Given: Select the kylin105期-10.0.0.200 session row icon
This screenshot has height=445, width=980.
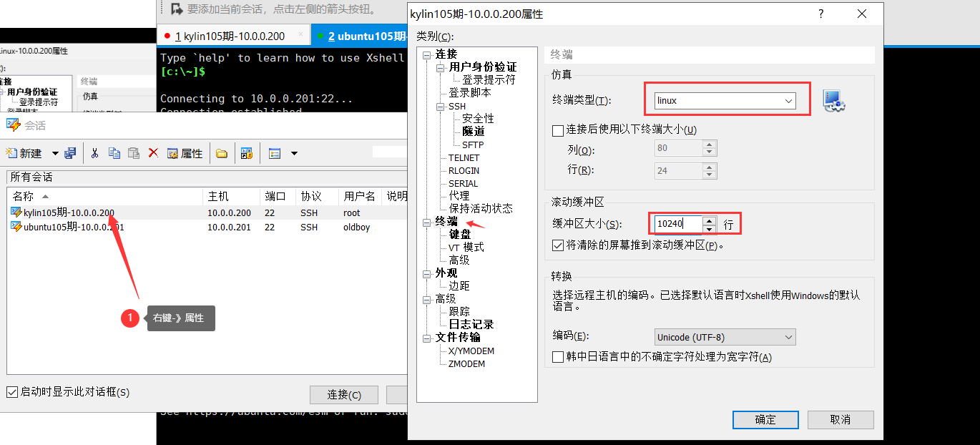Looking at the screenshot, I should click(16, 212).
